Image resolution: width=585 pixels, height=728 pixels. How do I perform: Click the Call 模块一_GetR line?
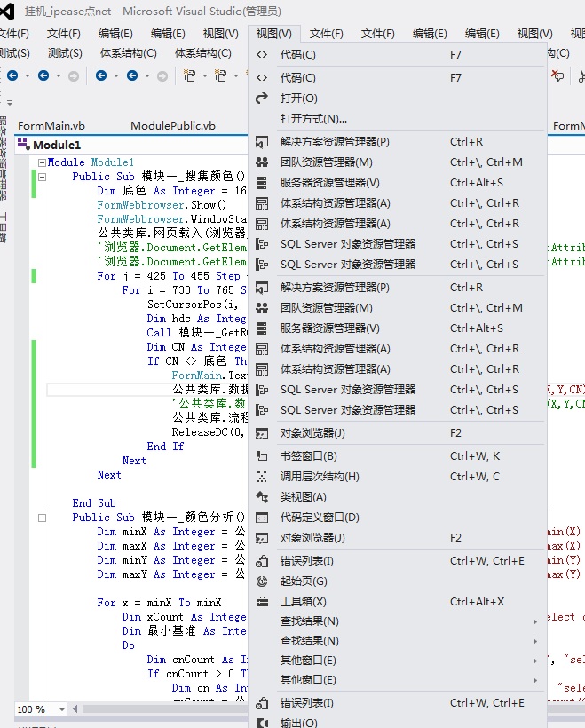tap(197, 333)
